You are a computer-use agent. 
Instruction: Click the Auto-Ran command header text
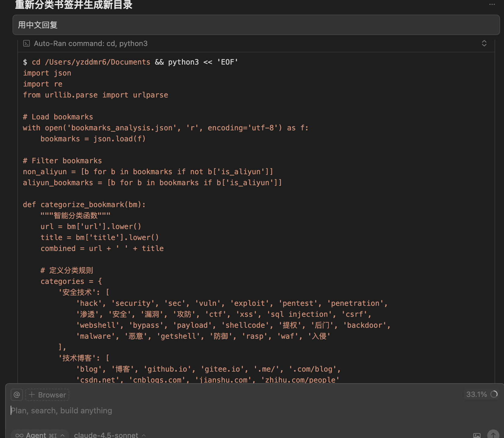pyautogui.click(x=91, y=44)
